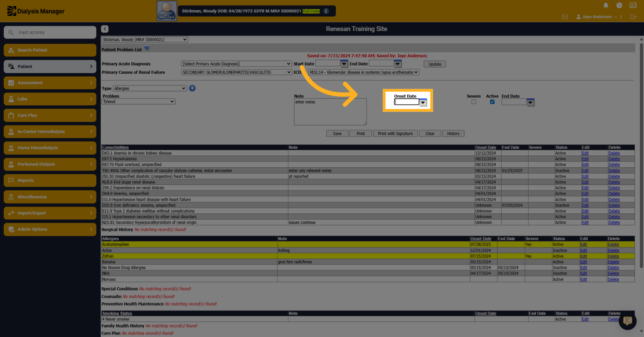Click the notification bell icon
Viewport: 644px width, 337px height.
click(x=606, y=5)
